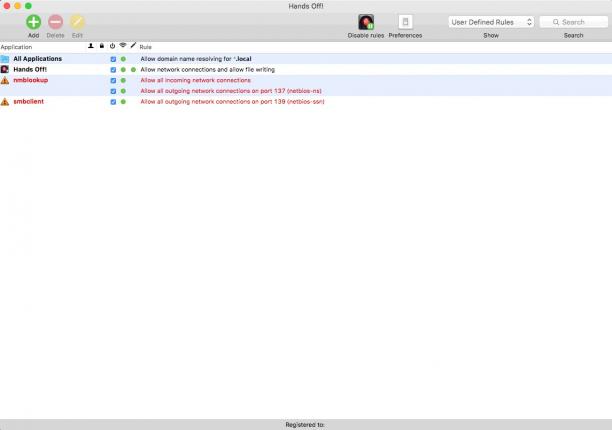Click the Hands Off! app icon in list

click(5, 69)
